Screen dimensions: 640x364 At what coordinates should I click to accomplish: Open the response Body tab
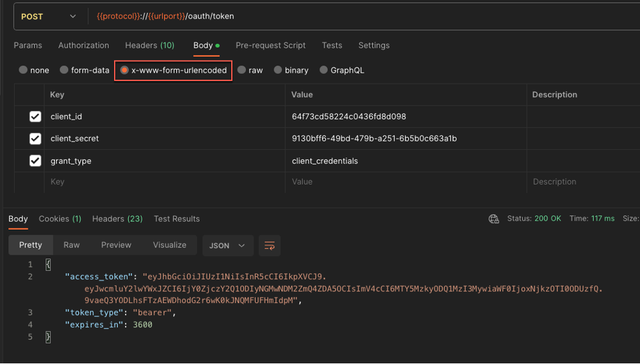(x=19, y=219)
